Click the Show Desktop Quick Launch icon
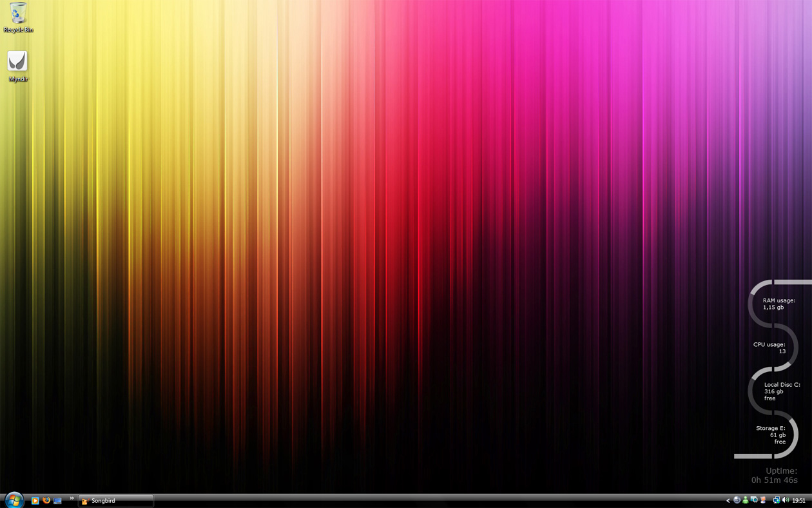The image size is (812, 508). pos(57,500)
